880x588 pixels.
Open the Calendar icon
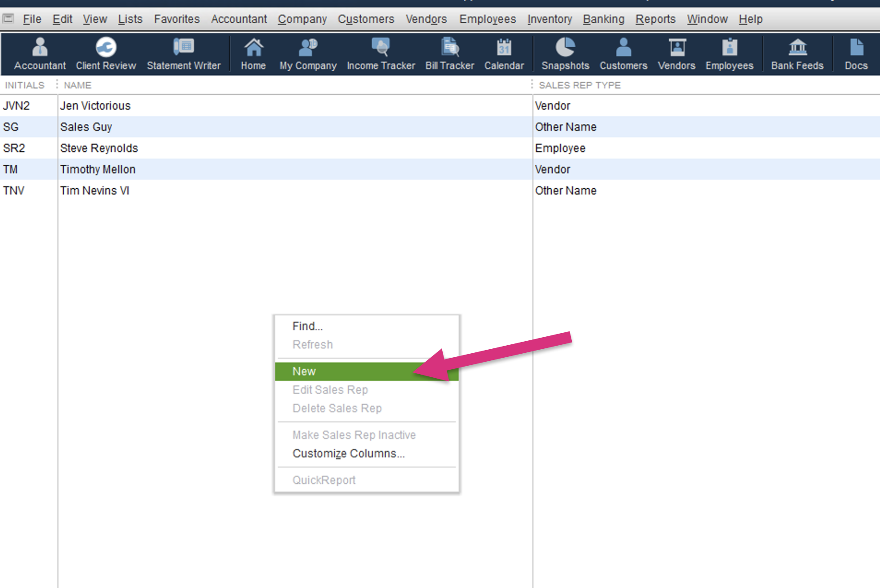[504, 53]
